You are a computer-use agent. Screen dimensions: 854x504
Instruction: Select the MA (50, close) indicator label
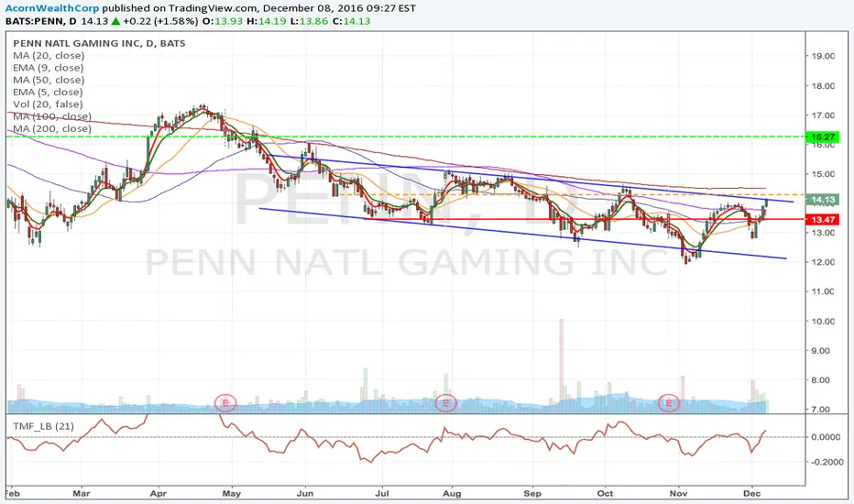point(49,80)
